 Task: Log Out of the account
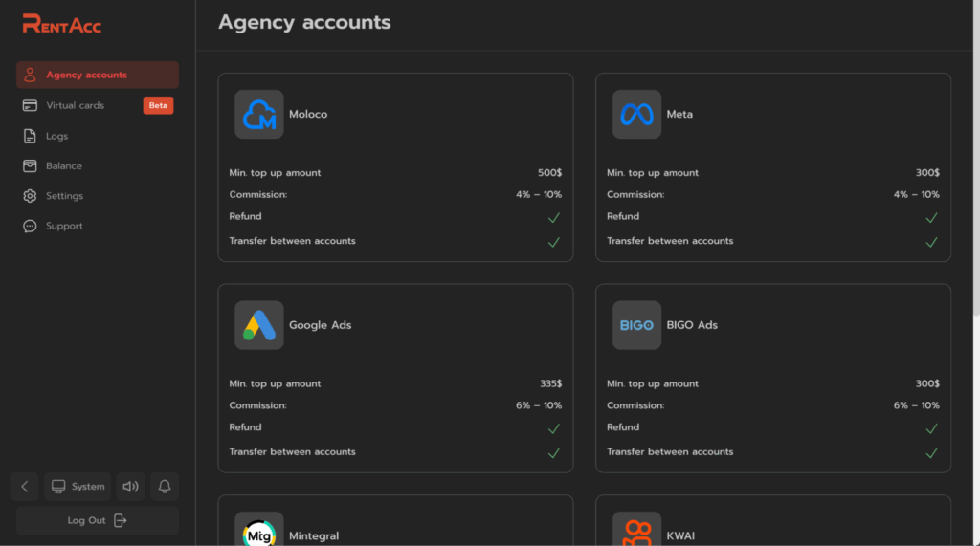[98, 520]
